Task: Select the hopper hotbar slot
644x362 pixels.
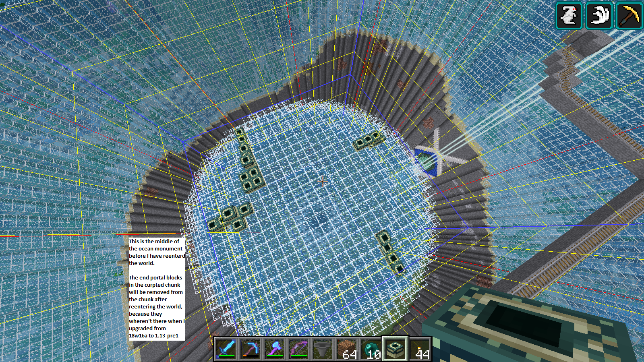Action: (323, 348)
